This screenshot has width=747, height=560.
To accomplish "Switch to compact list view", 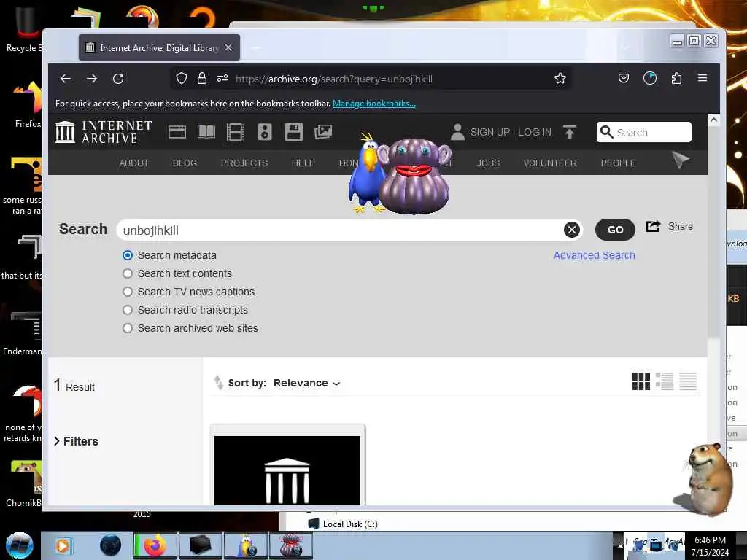I will (x=687, y=381).
